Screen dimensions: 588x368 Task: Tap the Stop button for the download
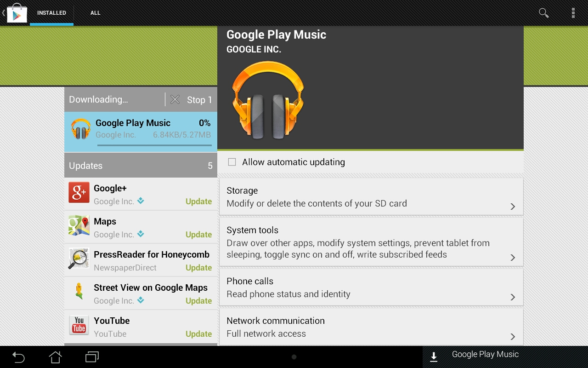[199, 100]
